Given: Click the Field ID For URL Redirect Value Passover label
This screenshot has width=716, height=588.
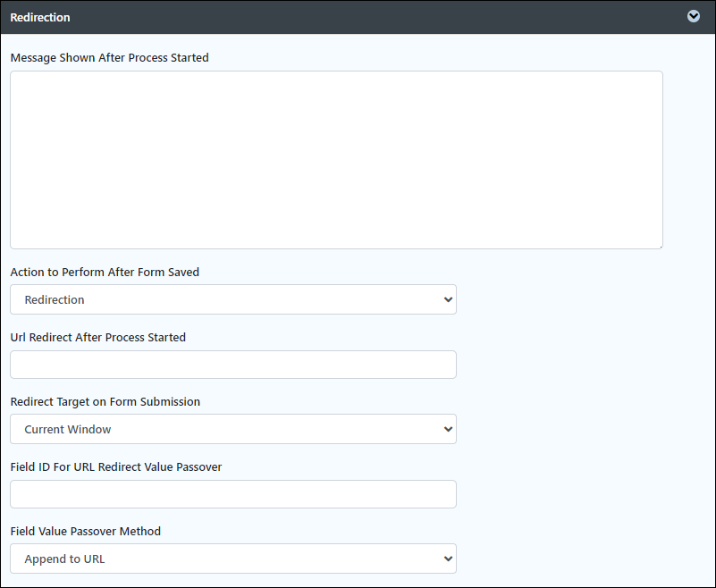Looking at the screenshot, I should (x=116, y=467).
